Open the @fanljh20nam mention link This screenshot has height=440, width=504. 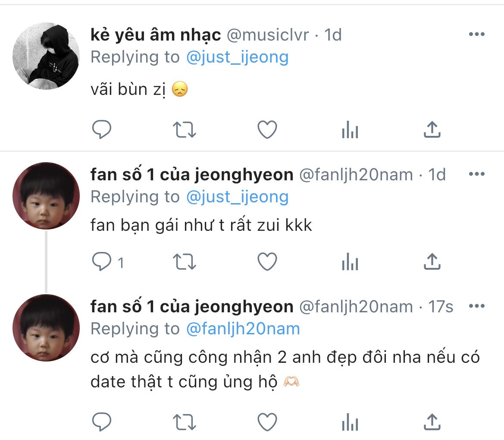coord(243,329)
